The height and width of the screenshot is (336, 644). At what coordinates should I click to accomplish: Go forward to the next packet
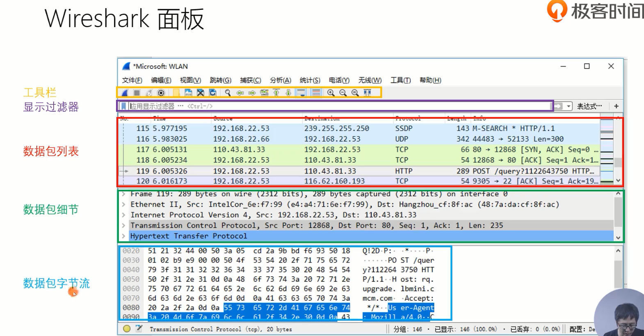coord(252,93)
